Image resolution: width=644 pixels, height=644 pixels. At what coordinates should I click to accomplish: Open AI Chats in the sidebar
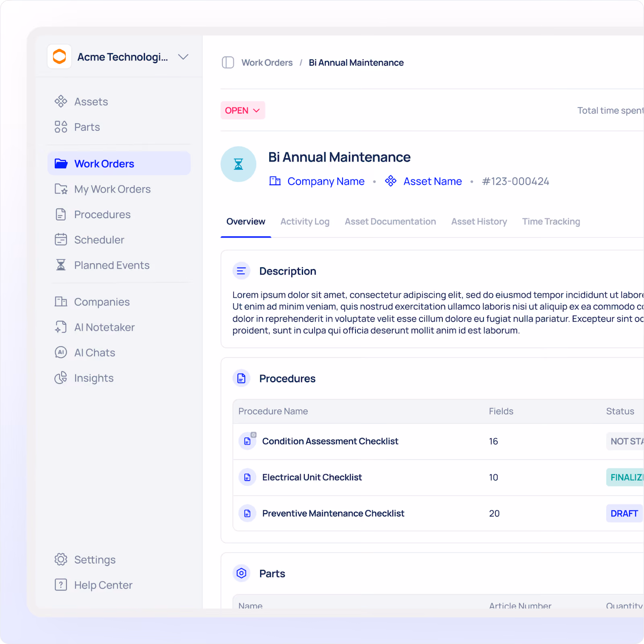click(119, 352)
